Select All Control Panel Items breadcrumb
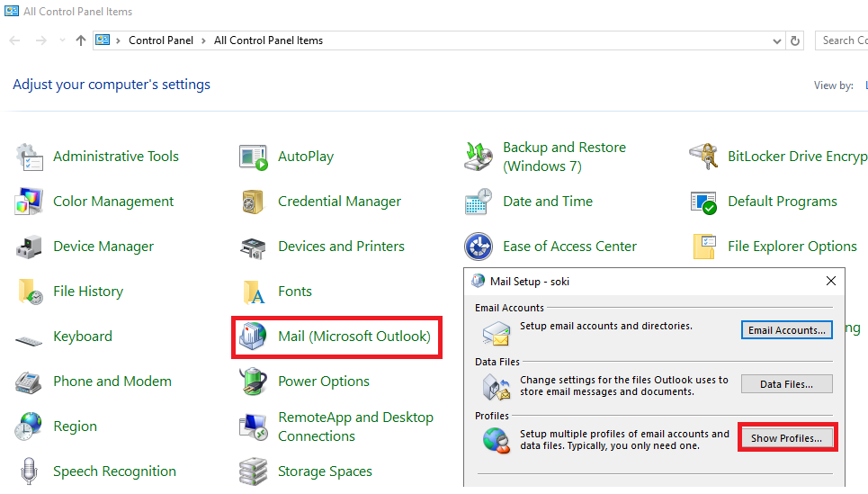Screen dimensions: 868x494 pyautogui.click(x=268, y=40)
